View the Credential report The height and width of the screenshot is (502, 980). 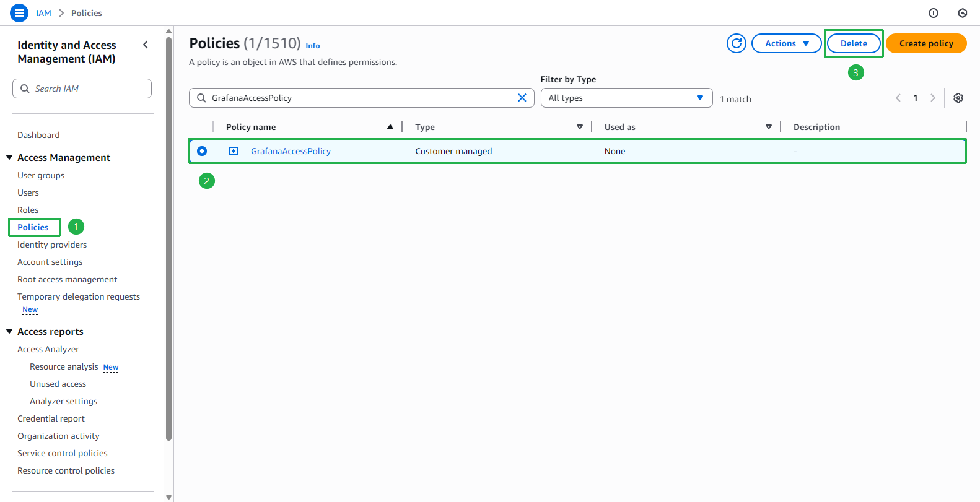click(x=51, y=418)
